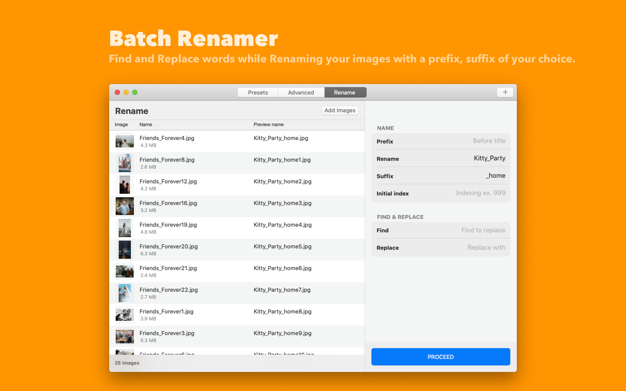The width and height of the screenshot is (626, 391).
Task: Focus the Initial index input field
Action: 441,193
